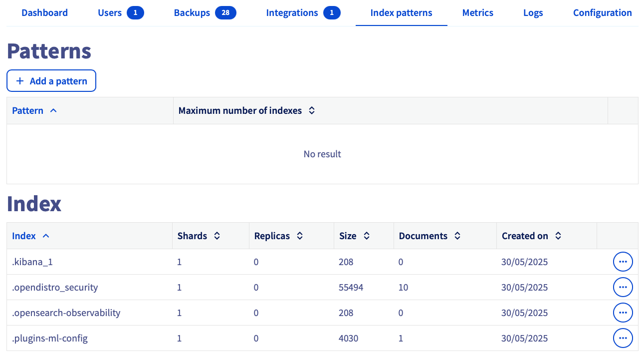Click the Created on header label
The image size is (644, 355).
click(x=525, y=236)
